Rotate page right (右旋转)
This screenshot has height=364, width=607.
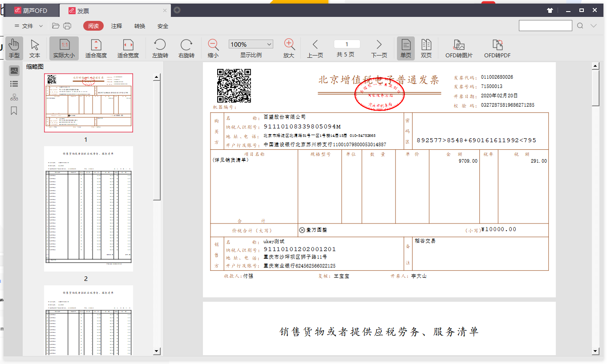(x=186, y=48)
